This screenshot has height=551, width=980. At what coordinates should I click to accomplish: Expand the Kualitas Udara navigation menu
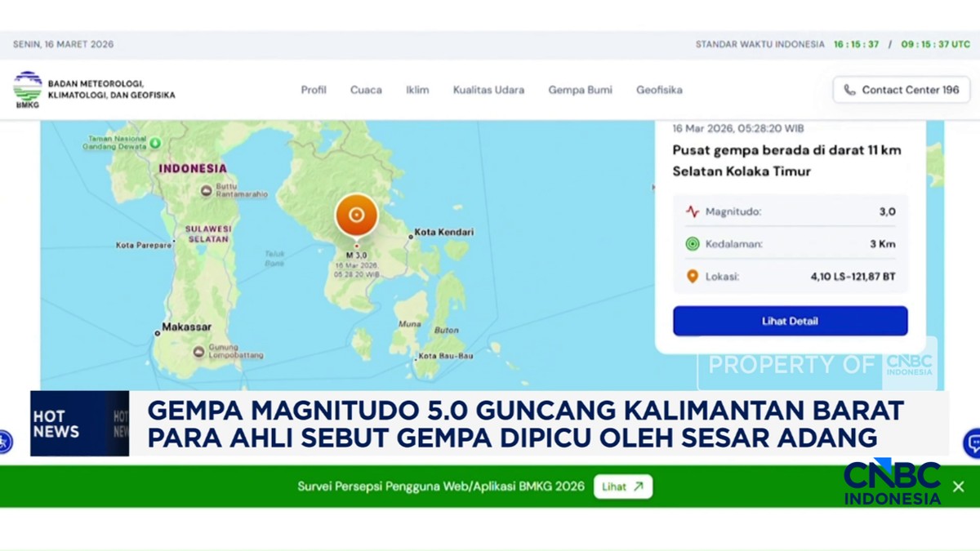488,90
